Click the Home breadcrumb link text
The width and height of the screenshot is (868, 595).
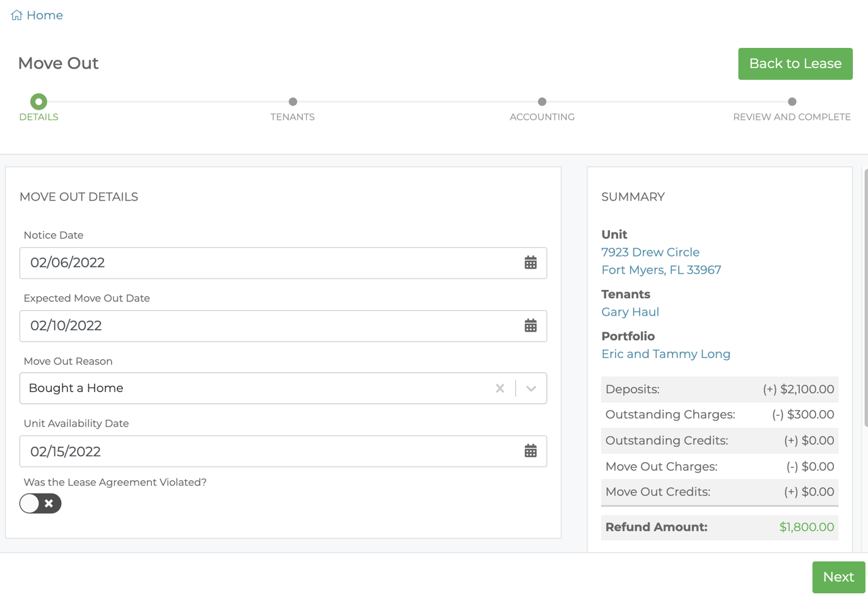pyautogui.click(x=45, y=15)
